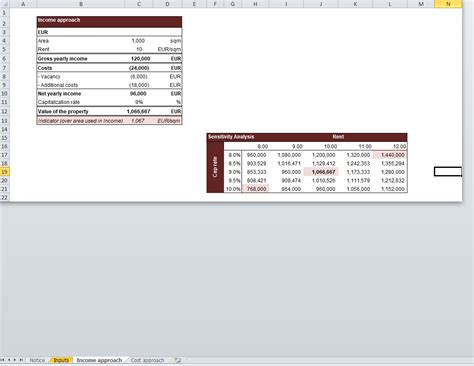Click sensitivity cell 1,129,412
The width and height of the screenshot is (474, 366).
coord(321,163)
